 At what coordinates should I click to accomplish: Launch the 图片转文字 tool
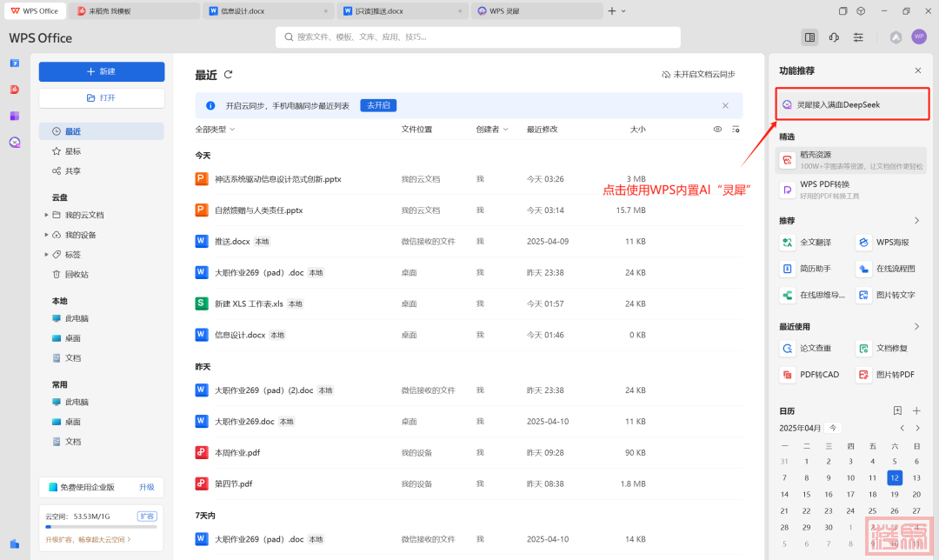click(887, 295)
